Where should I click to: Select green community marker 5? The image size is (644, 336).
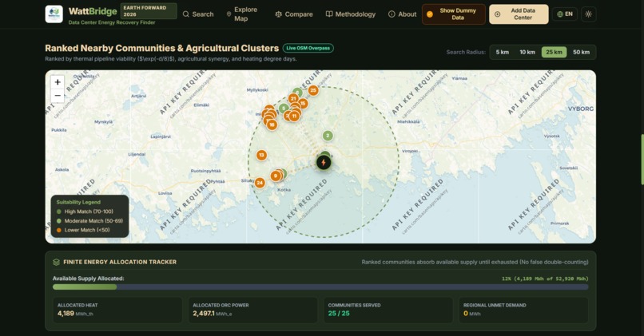[x=283, y=109]
